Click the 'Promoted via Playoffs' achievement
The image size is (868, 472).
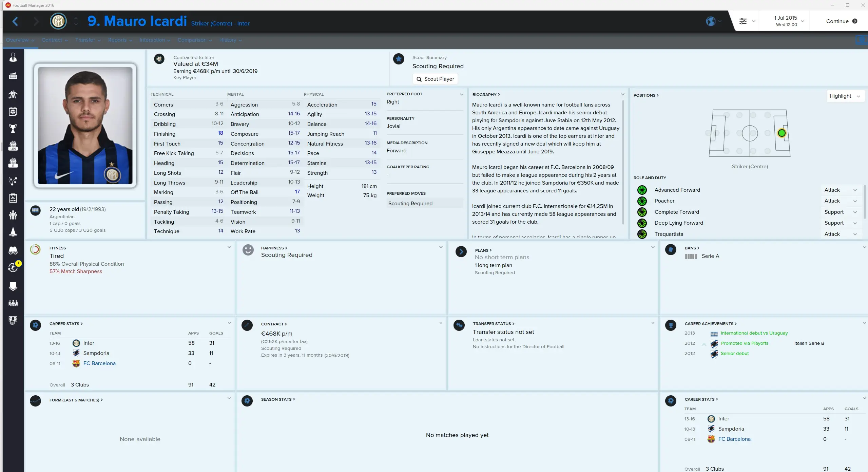point(744,343)
